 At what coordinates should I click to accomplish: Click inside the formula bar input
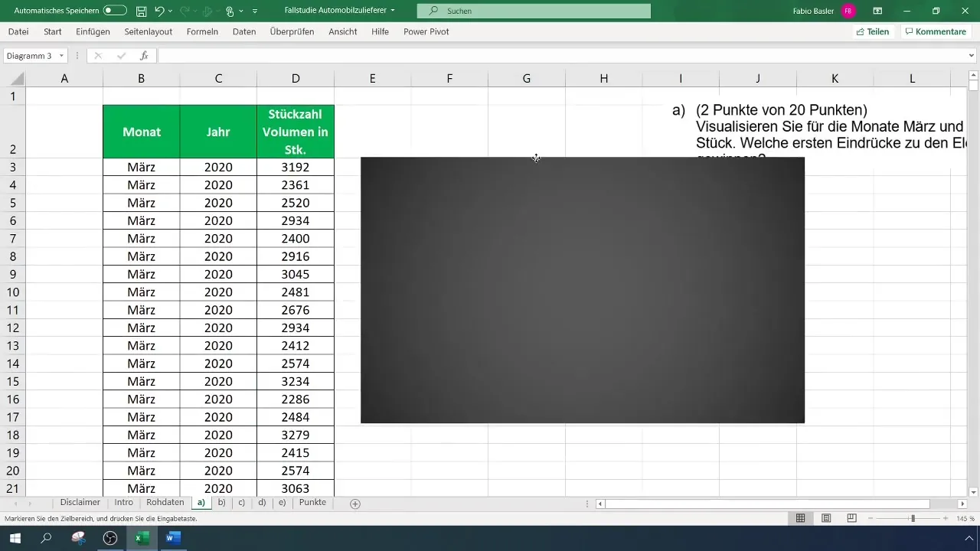click(563, 56)
